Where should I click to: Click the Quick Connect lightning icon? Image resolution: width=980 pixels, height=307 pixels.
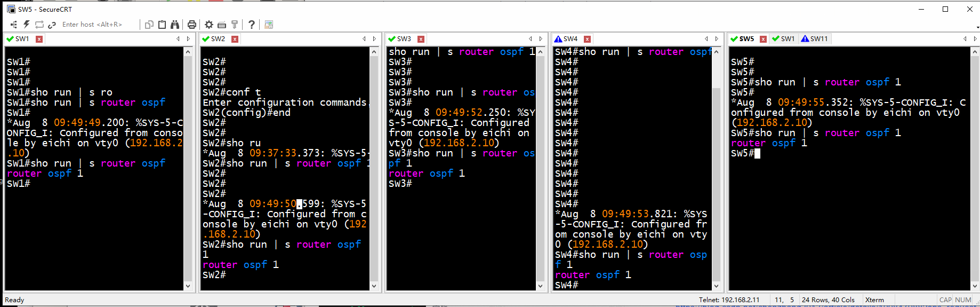pos(26,25)
